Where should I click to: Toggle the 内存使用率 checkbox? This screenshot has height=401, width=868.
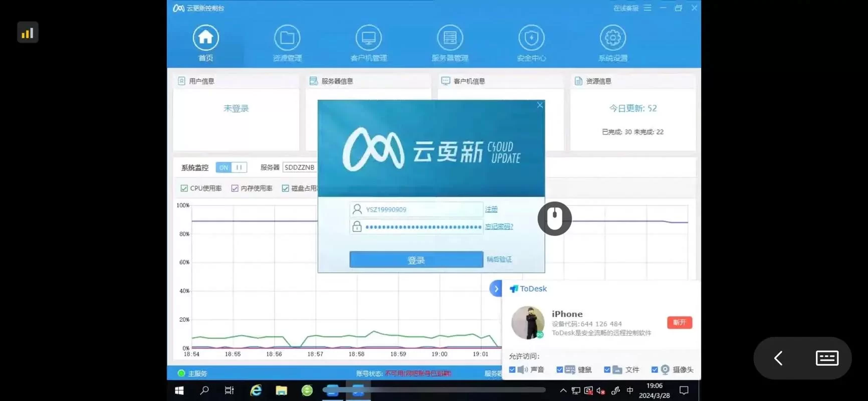coord(235,188)
